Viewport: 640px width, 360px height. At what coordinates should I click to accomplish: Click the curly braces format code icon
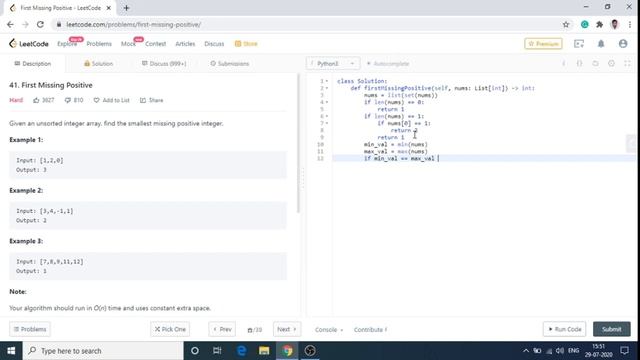pos(579,64)
